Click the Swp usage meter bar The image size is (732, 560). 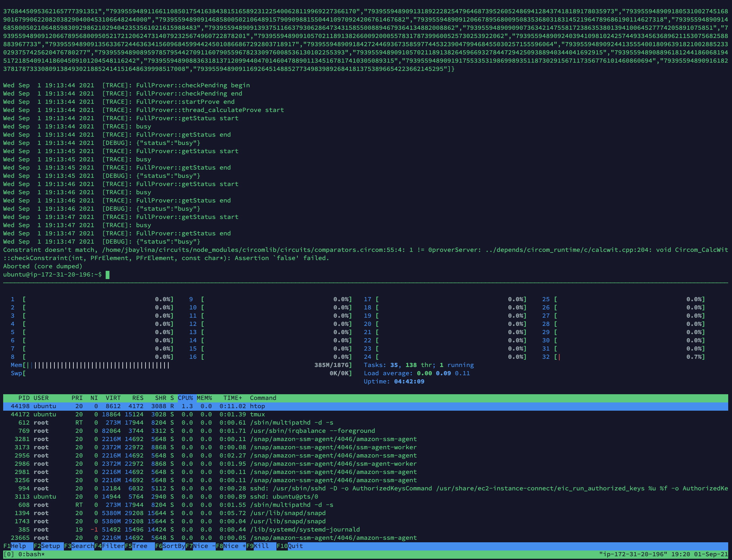pyautogui.click(x=181, y=373)
